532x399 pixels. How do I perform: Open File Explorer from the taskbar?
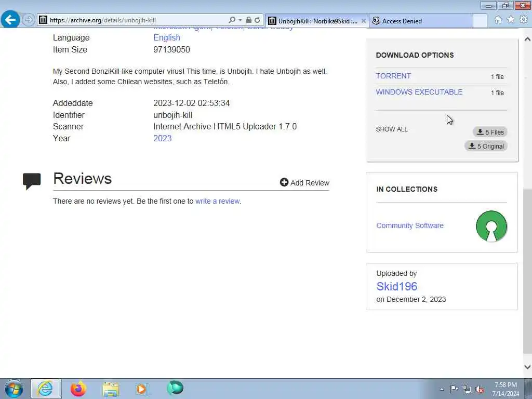(111, 389)
